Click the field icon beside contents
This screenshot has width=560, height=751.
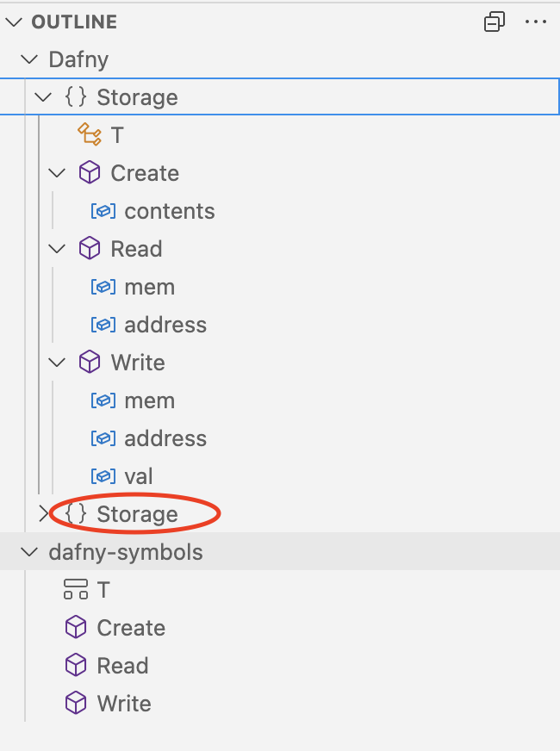(x=103, y=210)
